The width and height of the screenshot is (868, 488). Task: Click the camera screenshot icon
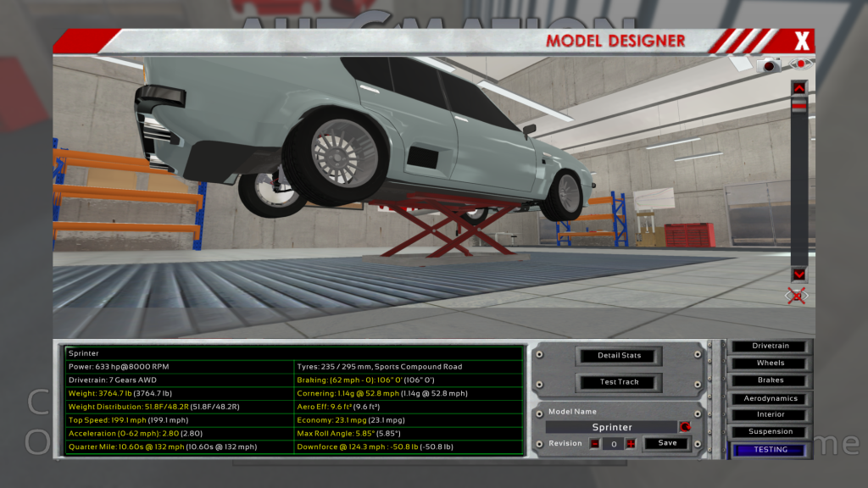click(771, 65)
